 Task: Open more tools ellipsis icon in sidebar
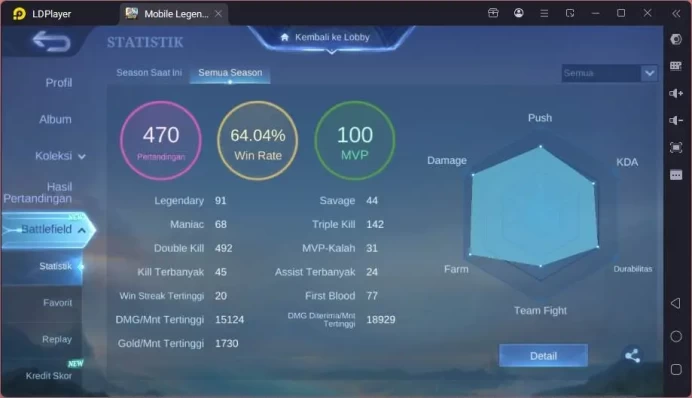(x=676, y=175)
